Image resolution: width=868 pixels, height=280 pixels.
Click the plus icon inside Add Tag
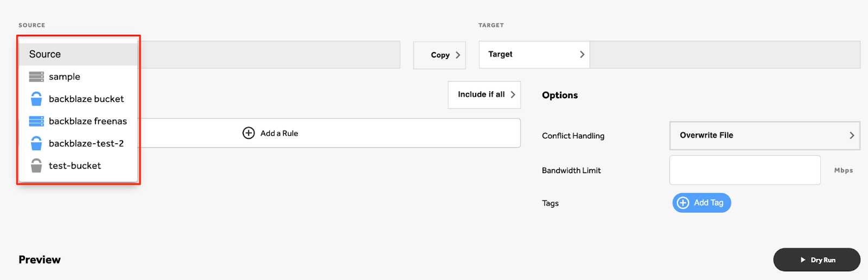pos(683,203)
